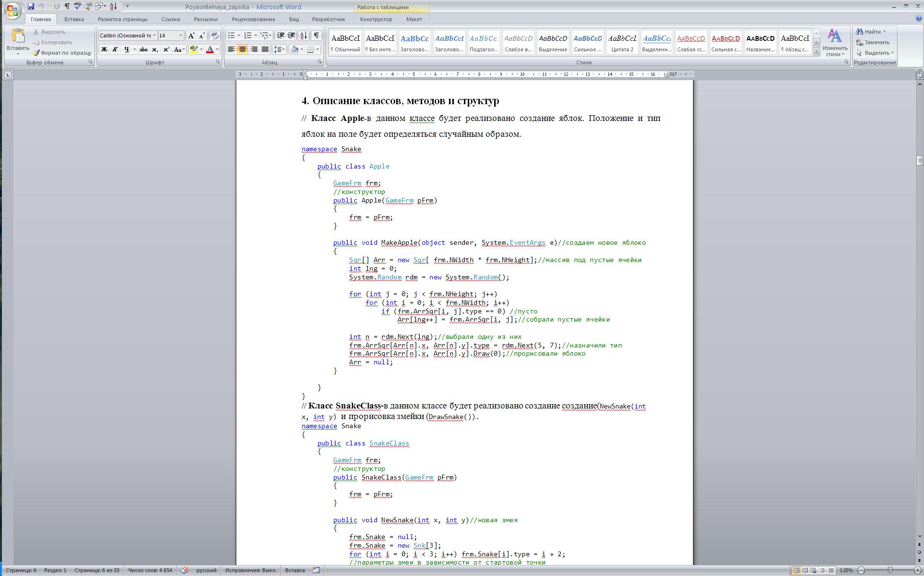Image resolution: width=924 pixels, height=576 pixels.
Task: Open the font name dropdown
Action: pos(154,36)
